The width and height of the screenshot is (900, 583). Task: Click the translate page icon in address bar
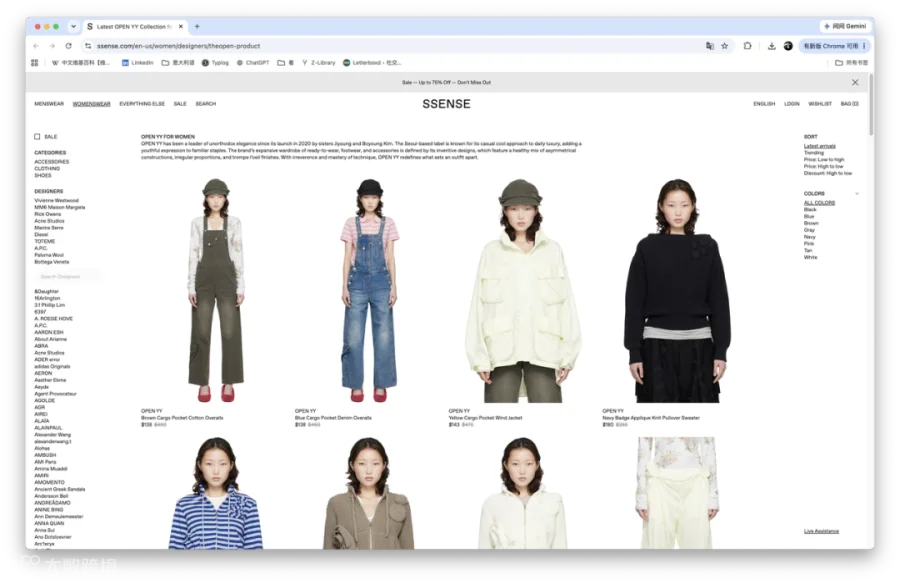coord(709,46)
